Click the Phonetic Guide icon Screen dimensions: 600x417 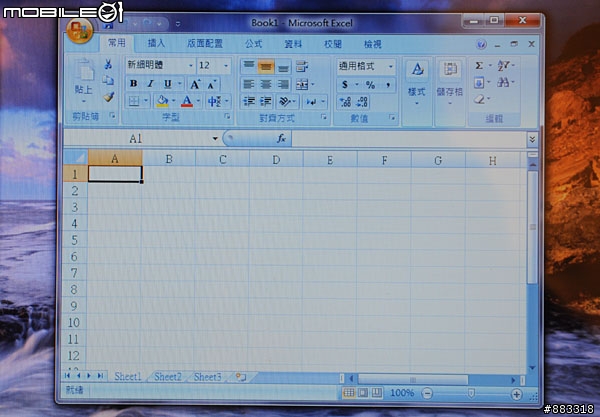tap(214, 101)
